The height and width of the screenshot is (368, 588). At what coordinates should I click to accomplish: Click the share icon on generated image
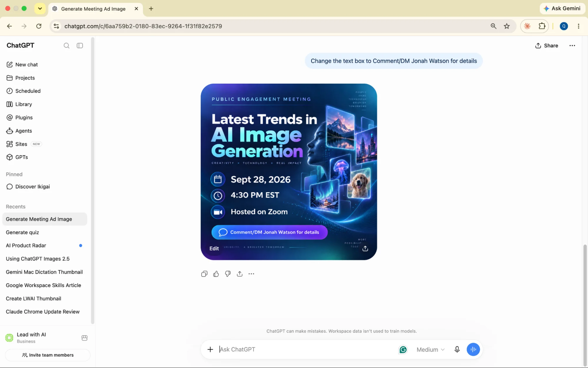pos(365,248)
